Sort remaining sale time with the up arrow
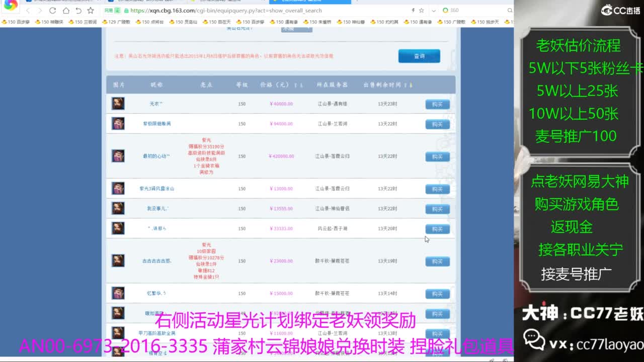The height and width of the screenshot is (362, 644). pos(406,85)
